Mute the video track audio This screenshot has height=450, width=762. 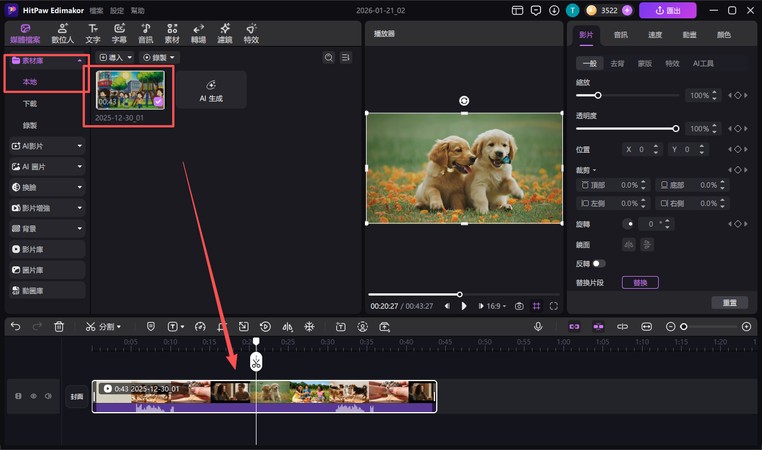pyautogui.click(x=46, y=396)
